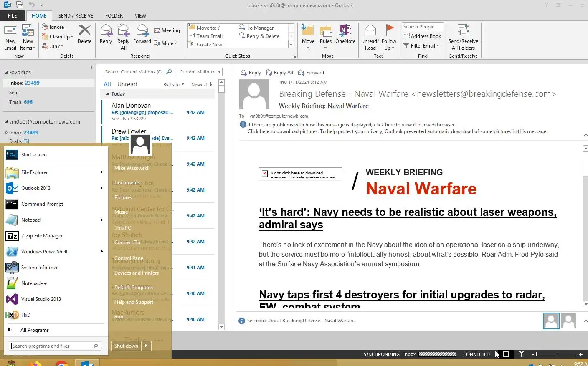588x366 pixels.
Task: Open the VIEW ribbon tab
Action: click(x=140, y=16)
